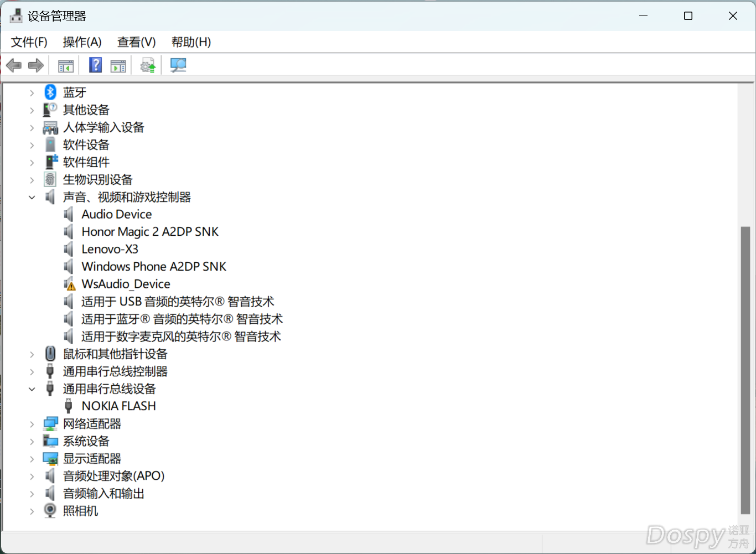Click the speaker icon for 音频处理对象(APO)
The width and height of the screenshot is (756, 554).
(x=50, y=476)
